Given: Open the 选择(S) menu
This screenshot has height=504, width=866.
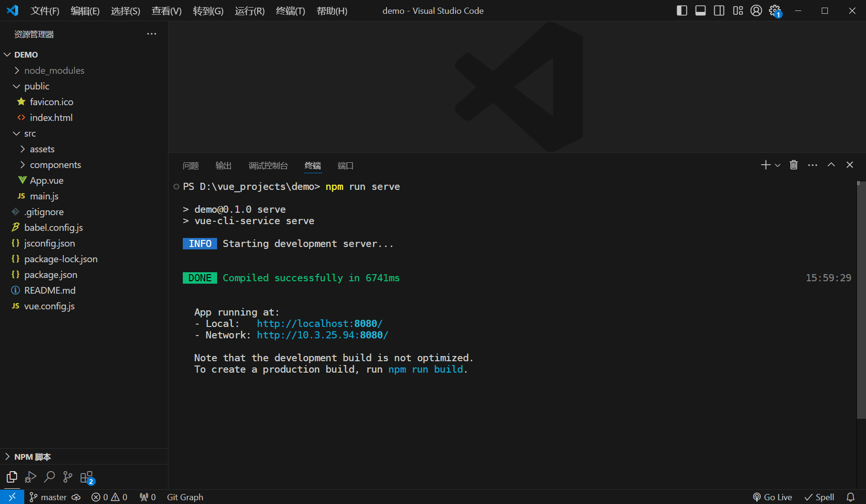Looking at the screenshot, I should pos(126,10).
